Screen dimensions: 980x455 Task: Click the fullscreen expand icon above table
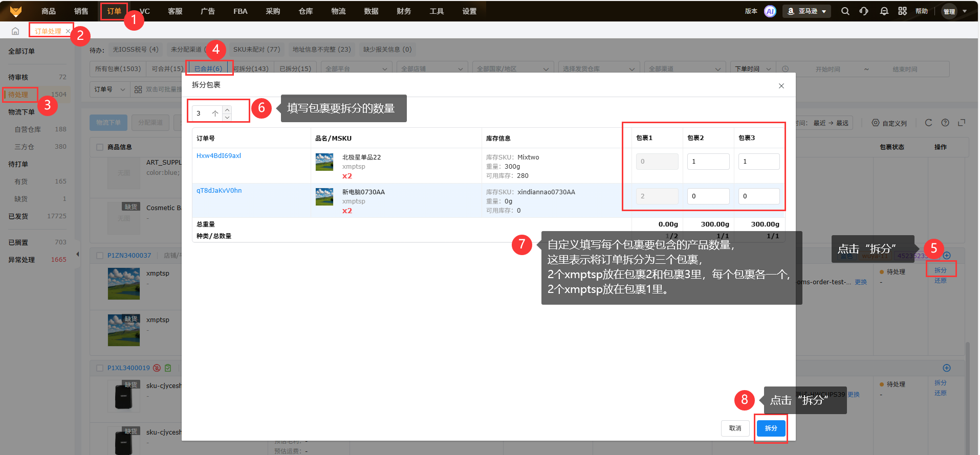pyautogui.click(x=962, y=123)
